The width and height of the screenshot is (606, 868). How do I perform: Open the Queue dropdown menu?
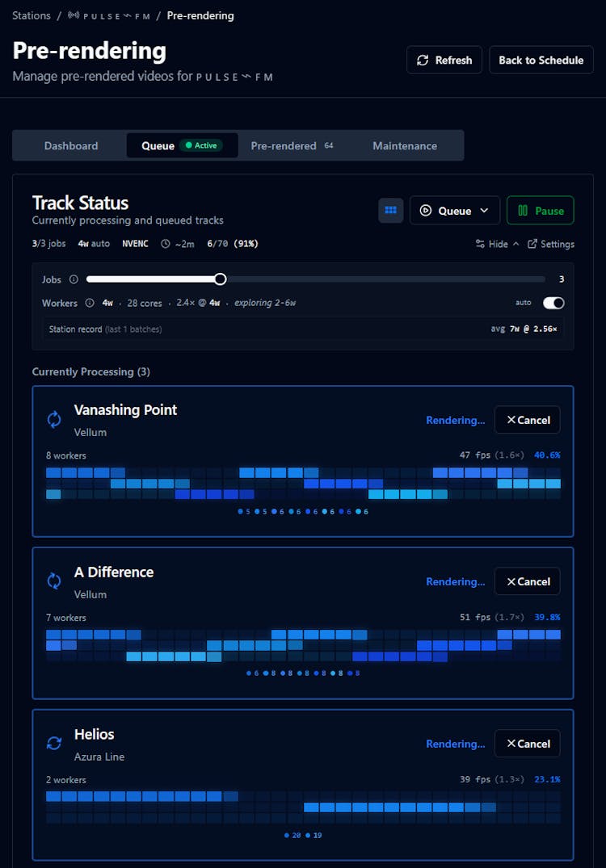tap(454, 211)
